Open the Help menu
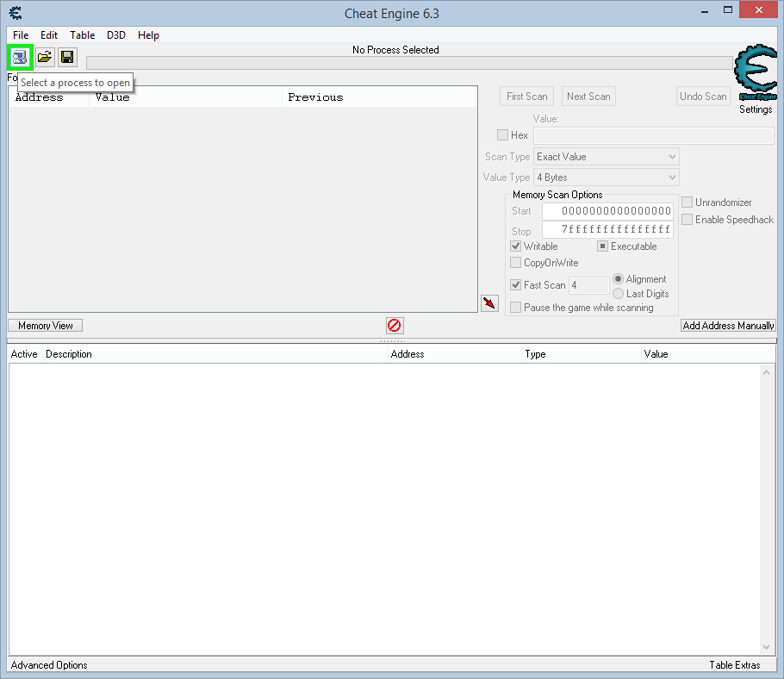This screenshot has height=679, width=784. 148,35
